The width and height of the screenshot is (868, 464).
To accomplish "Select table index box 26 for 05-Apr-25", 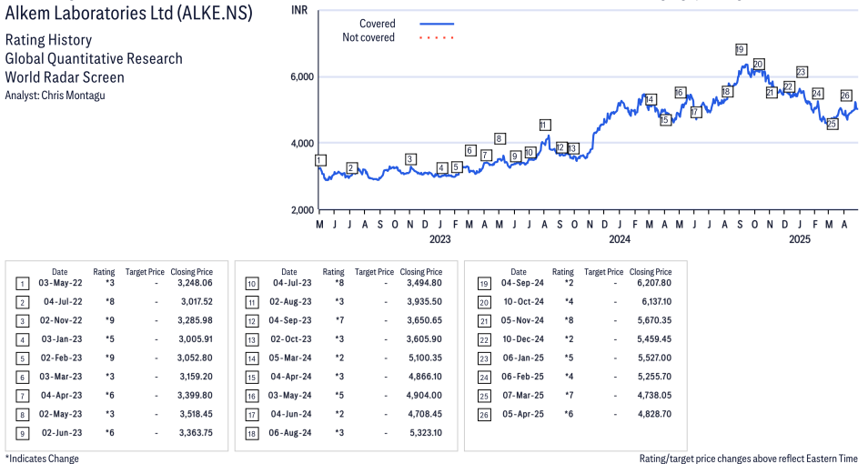I will pos(484,415).
